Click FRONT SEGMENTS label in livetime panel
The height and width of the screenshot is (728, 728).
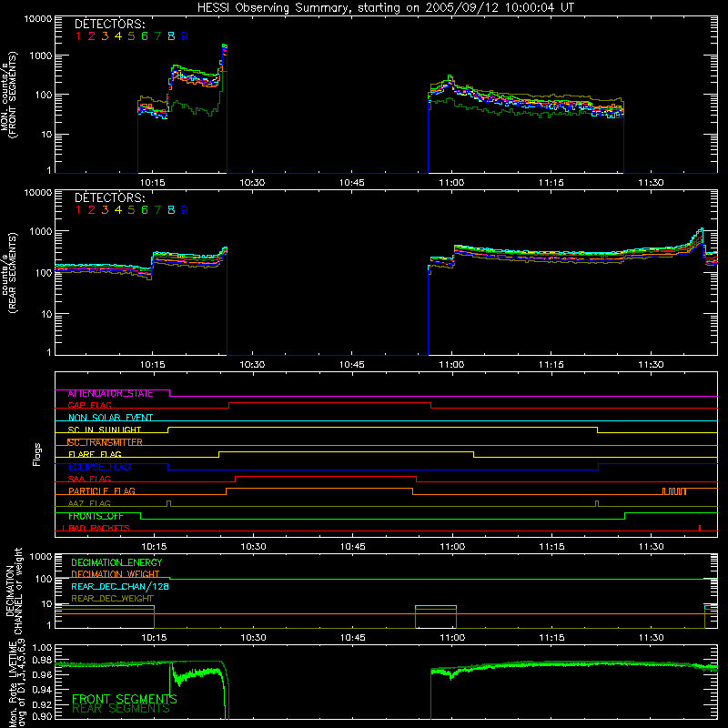pyautogui.click(x=125, y=699)
